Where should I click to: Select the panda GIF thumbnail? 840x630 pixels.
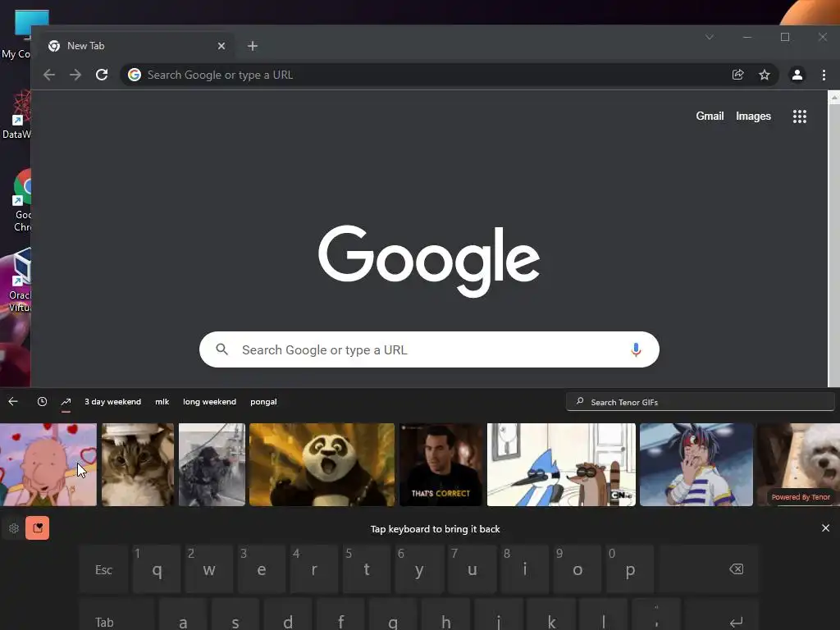click(322, 464)
